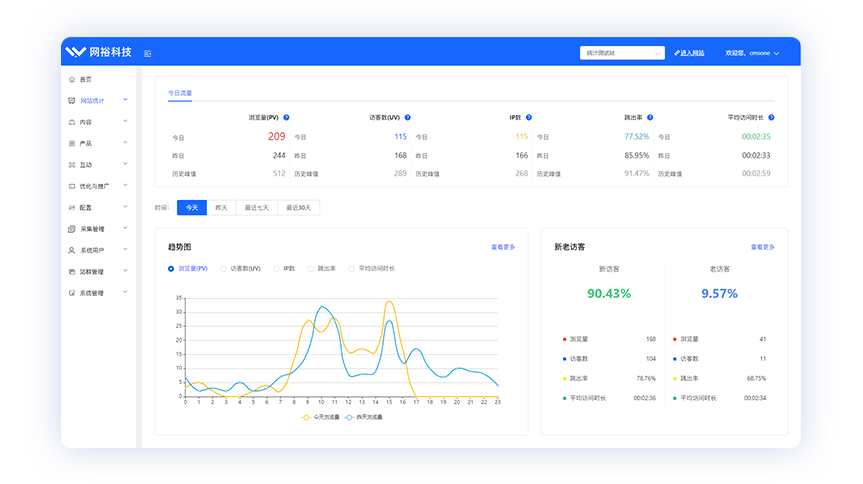Click today's bounce rate 77.52%
This screenshot has width=863, height=484.
click(637, 137)
